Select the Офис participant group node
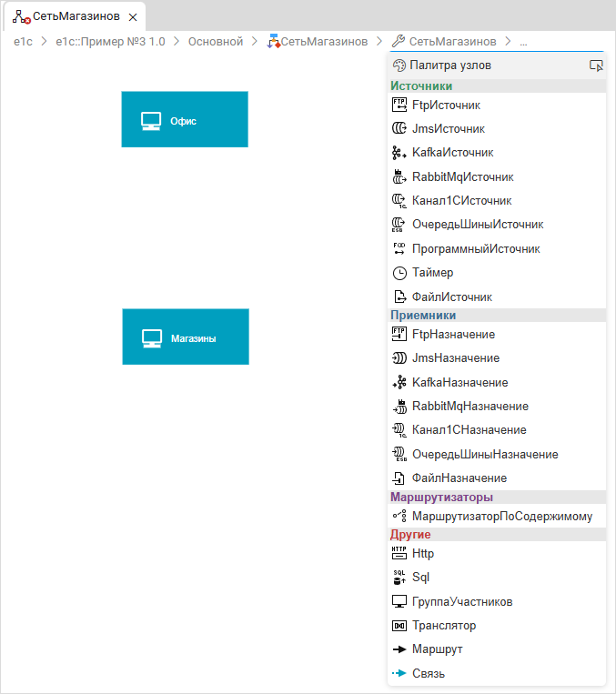This screenshot has width=616, height=694. (x=185, y=119)
